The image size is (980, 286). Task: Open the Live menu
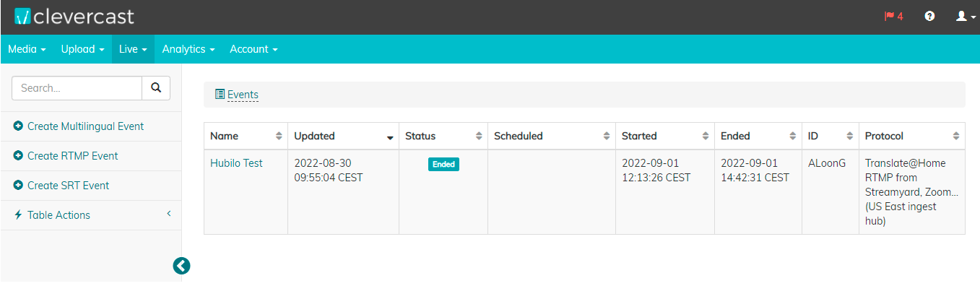133,49
